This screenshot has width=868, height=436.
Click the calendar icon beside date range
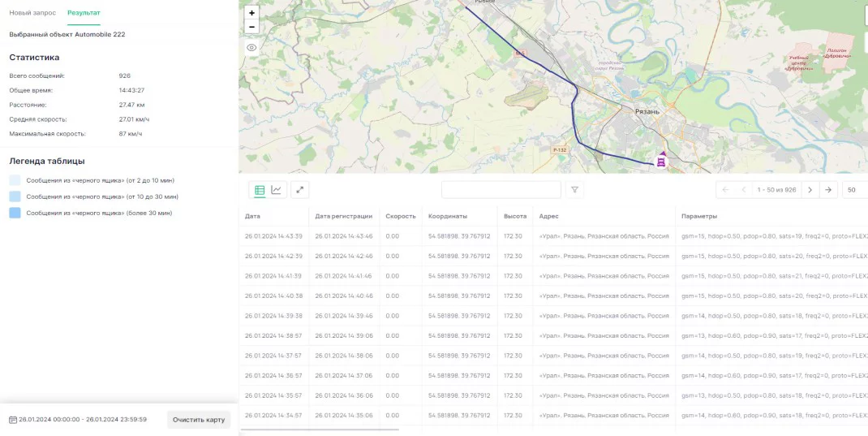coord(13,420)
